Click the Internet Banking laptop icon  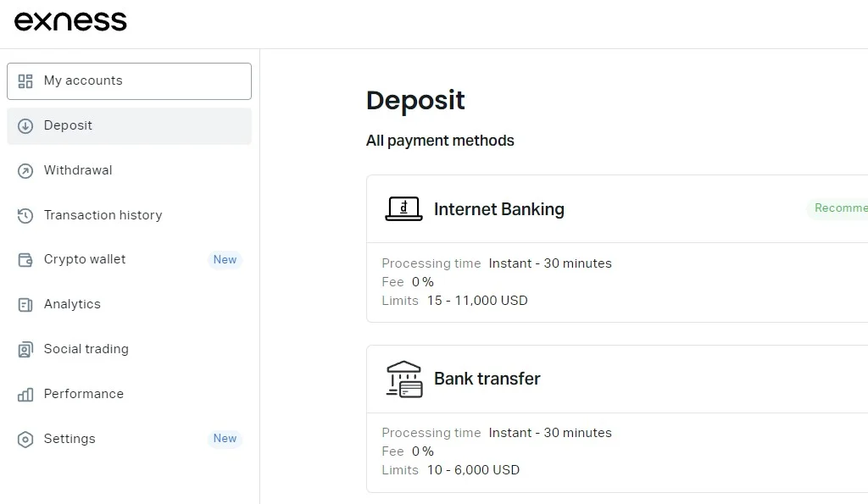403,208
